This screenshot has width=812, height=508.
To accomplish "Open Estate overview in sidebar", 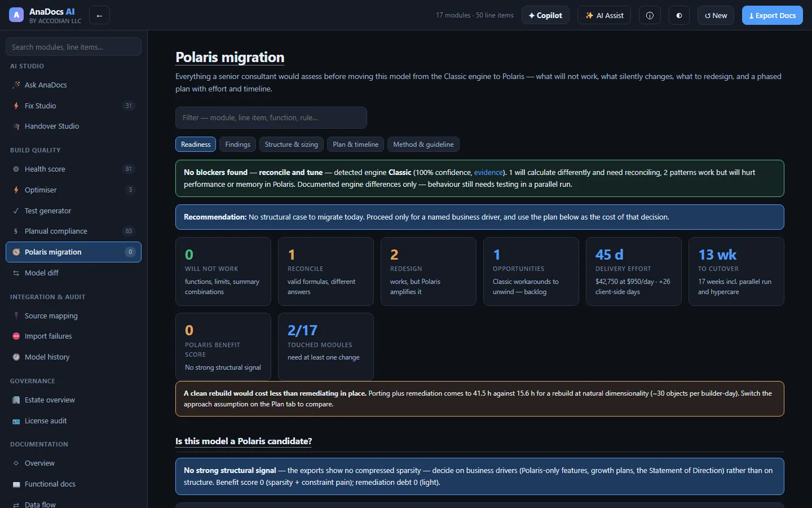I will tap(73, 400).
